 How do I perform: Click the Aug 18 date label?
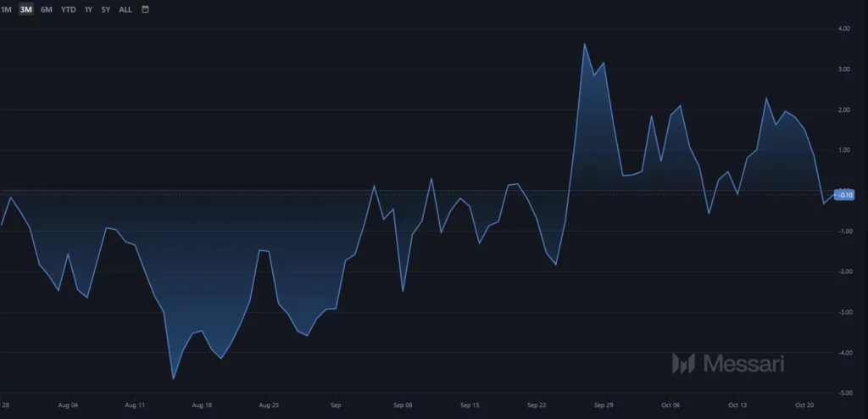click(202, 405)
